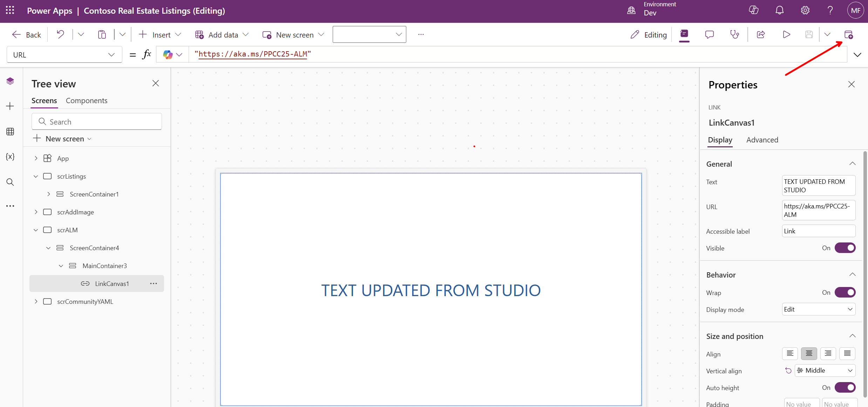This screenshot has width=868, height=407.
Task: Toggle the Wrap switch
Action: [845, 293]
